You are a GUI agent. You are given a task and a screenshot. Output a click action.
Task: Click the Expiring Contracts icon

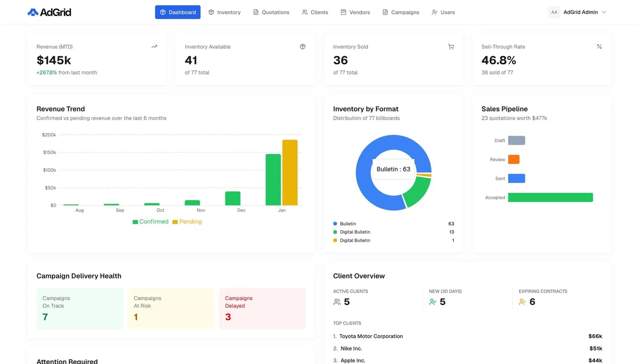click(x=522, y=302)
